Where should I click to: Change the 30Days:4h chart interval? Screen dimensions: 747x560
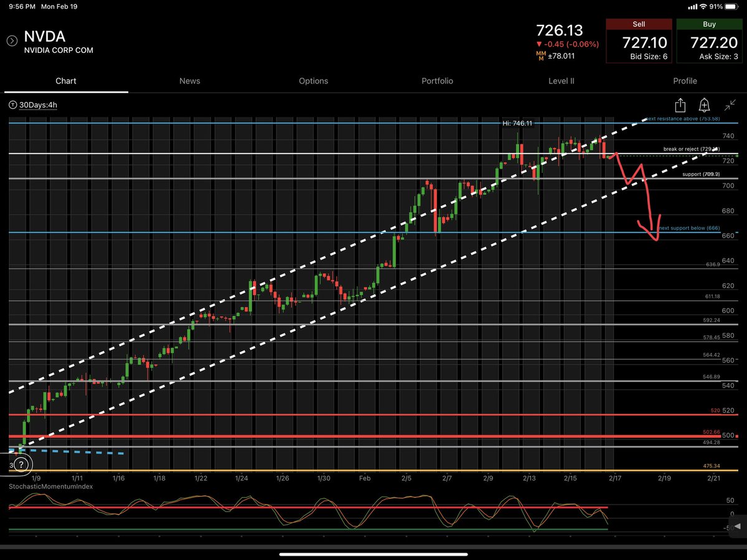[38, 105]
